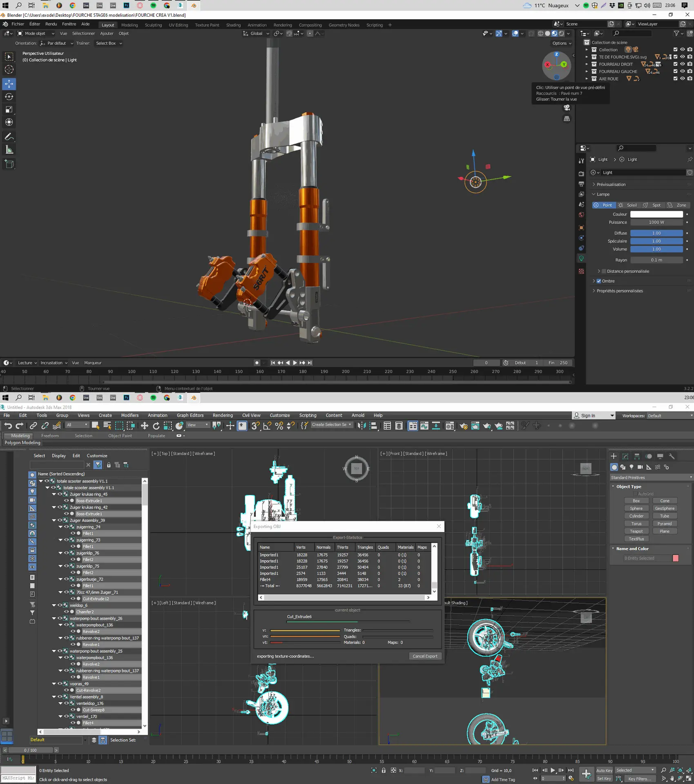Select the Blender Cursor tool
Screen dimensions: 694x784
point(9,69)
